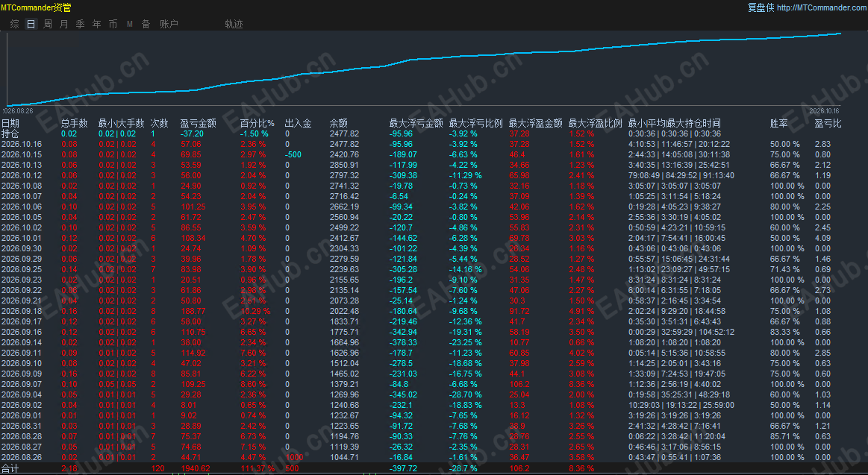Viewport: 868px width, 475px height.
Task: Click the MTCommander资管 title
Action: click(x=36, y=7)
